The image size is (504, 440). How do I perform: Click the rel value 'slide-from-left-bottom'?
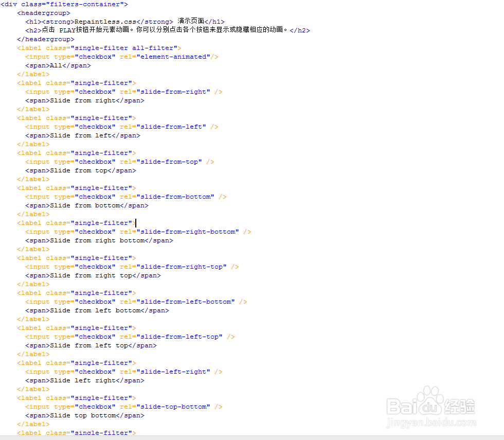coord(186,302)
